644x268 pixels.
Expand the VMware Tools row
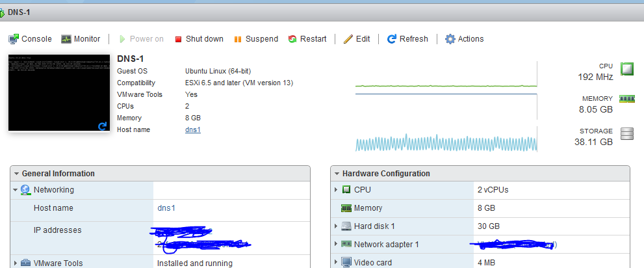click(16, 263)
